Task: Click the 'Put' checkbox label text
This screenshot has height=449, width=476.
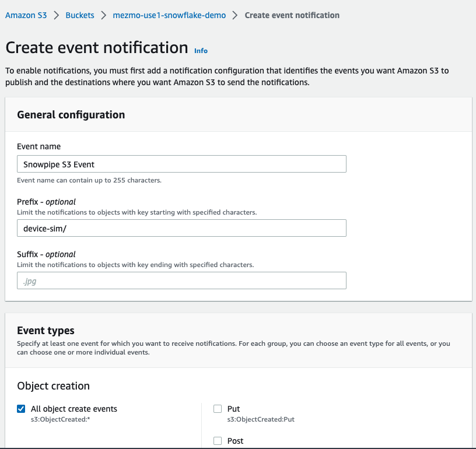Action: pos(233,409)
